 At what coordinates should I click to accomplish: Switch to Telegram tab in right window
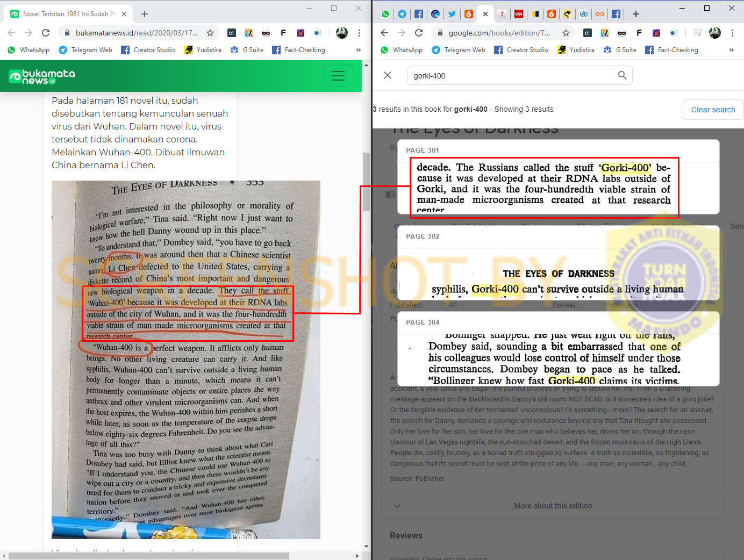pos(402,14)
